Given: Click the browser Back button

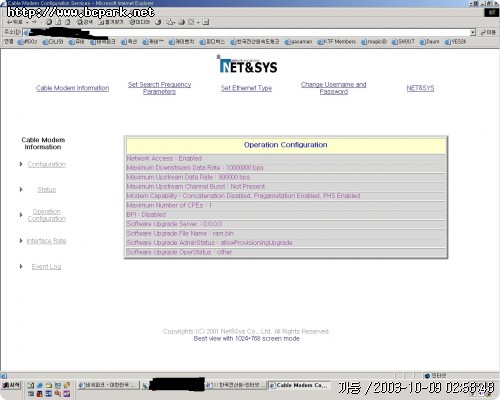Looking at the screenshot, I should (14, 22).
